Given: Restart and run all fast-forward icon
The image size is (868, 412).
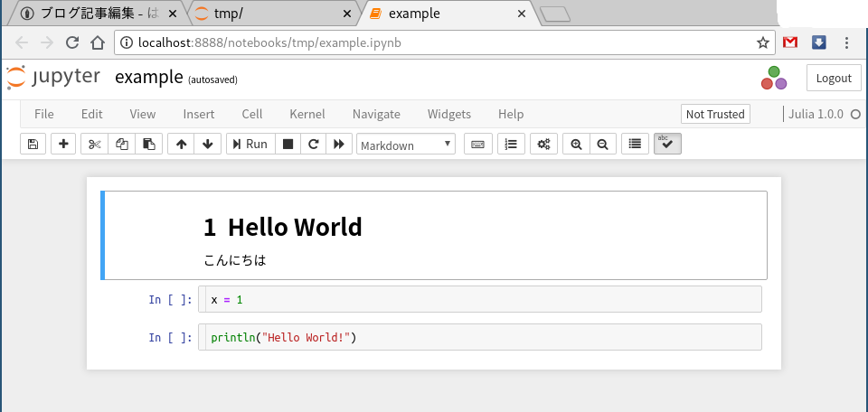Looking at the screenshot, I should click(x=339, y=144).
